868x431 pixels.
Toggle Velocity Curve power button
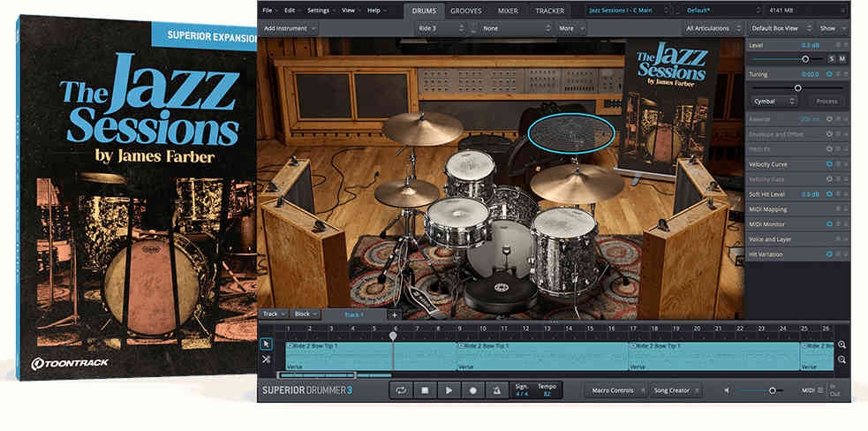click(829, 164)
